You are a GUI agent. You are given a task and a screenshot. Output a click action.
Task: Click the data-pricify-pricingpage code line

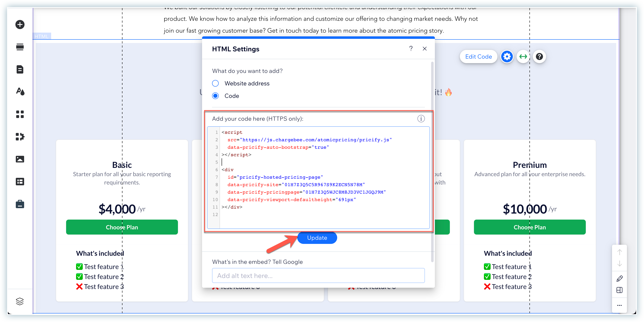pyautogui.click(x=306, y=192)
